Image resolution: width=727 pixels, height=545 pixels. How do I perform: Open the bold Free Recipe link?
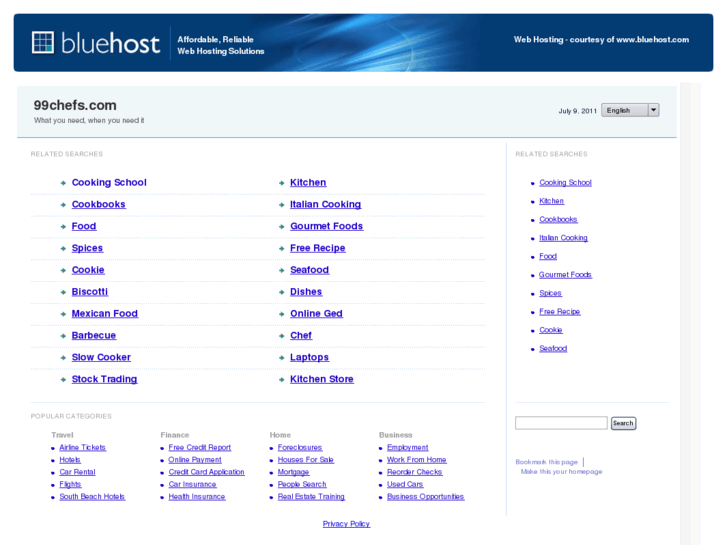point(318,248)
